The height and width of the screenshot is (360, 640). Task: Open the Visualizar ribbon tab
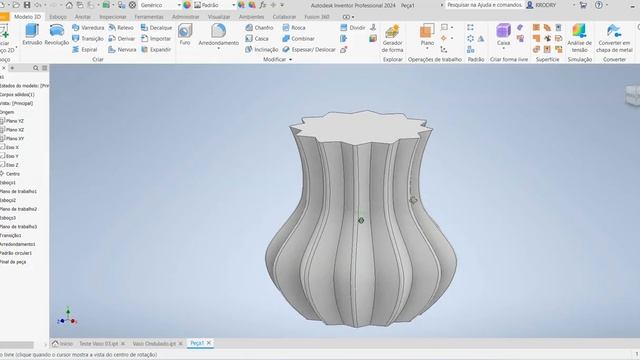[219, 17]
